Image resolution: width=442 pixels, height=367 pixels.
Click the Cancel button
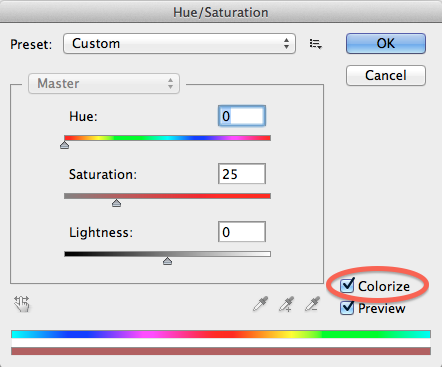point(386,75)
